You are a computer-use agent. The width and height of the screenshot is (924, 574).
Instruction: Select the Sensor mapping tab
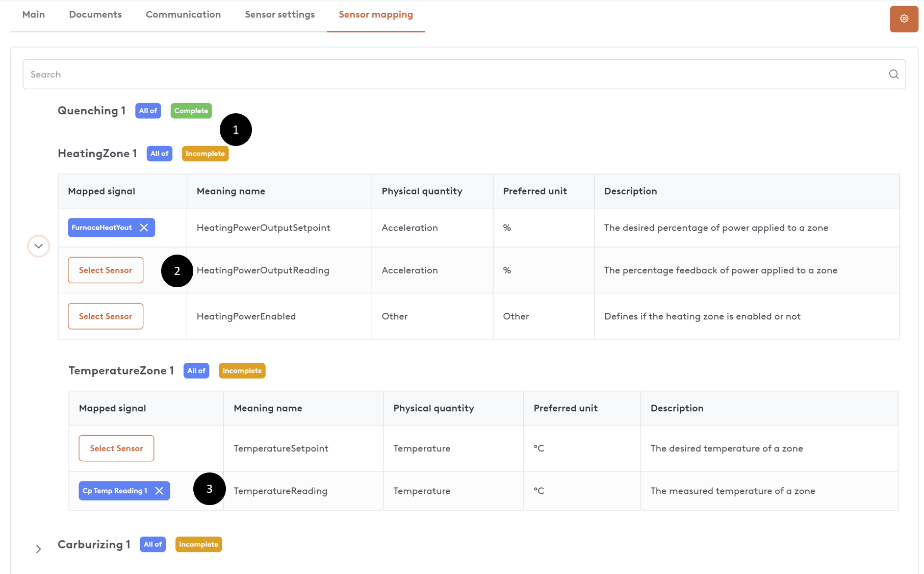(376, 15)
